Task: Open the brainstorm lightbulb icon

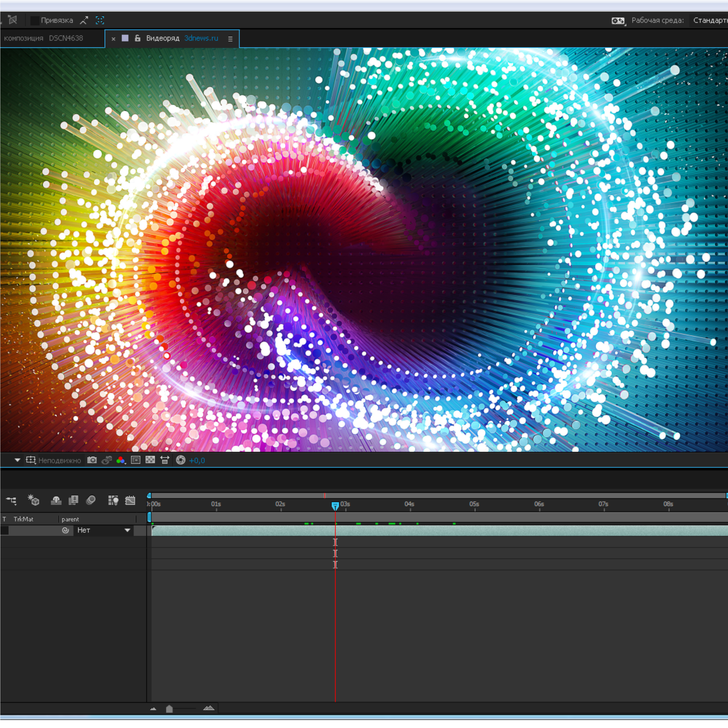Action: (x=113, y=500)
